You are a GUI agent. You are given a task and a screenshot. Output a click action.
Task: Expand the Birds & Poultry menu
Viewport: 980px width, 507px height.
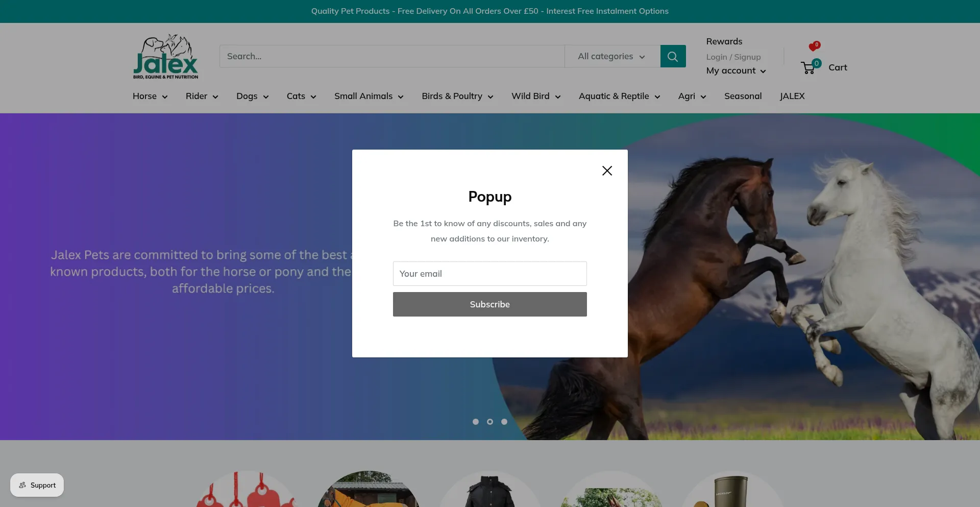(x=458, y=96)
